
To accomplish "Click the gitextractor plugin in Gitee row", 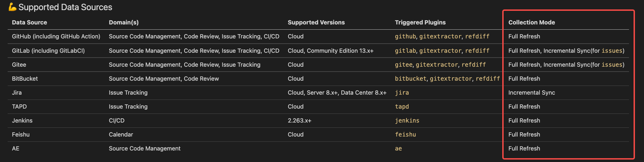I will pyautogui.click(x=437, y=65).
